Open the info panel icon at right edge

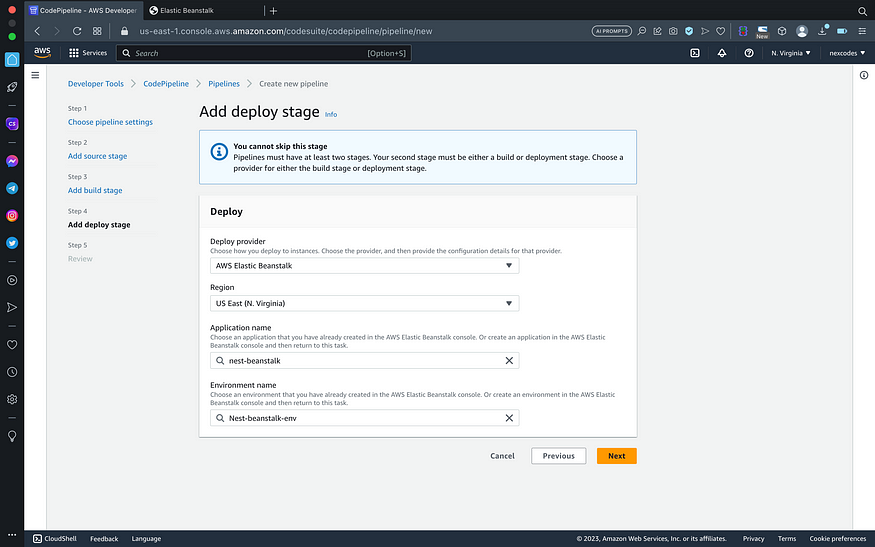(x=864, y=75)
